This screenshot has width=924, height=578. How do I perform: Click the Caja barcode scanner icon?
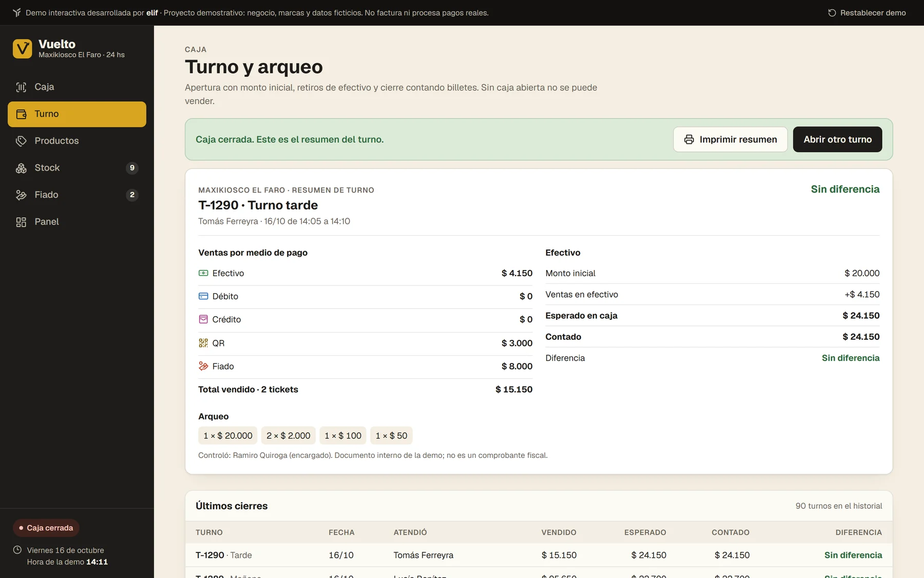pyautogui.click(x=21, y=87)
